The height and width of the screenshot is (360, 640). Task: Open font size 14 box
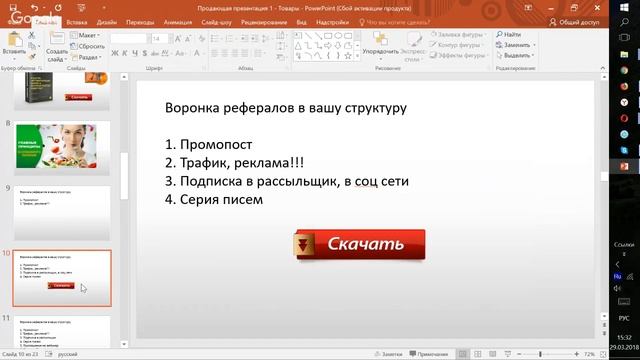coord(160,39)
